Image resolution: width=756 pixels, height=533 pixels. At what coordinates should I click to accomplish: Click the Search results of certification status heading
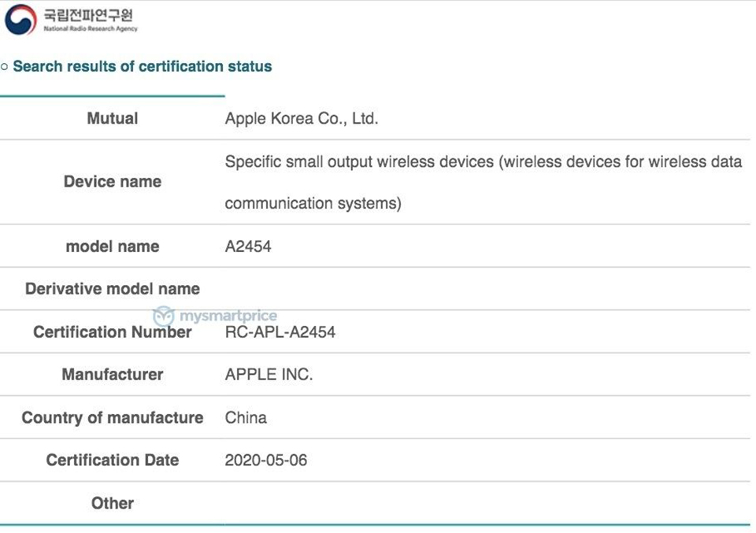(x=142, y=67)
